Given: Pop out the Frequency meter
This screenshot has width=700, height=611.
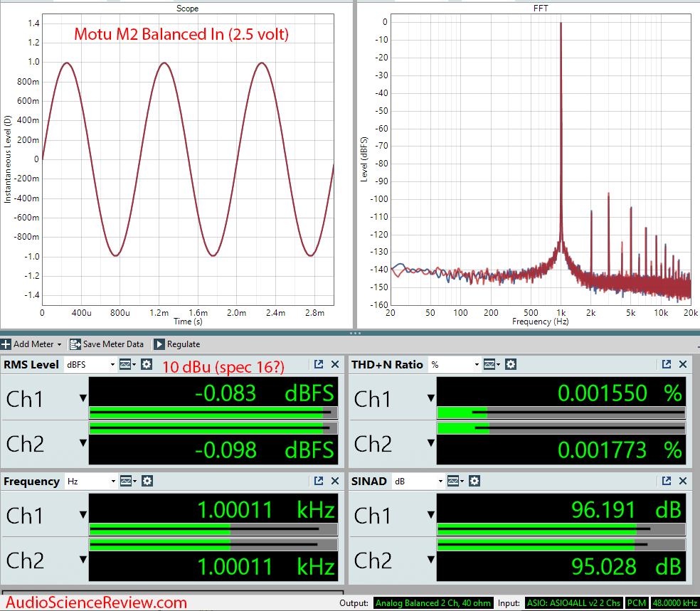Looking at the screenshot, I should (x=318, y=481).
